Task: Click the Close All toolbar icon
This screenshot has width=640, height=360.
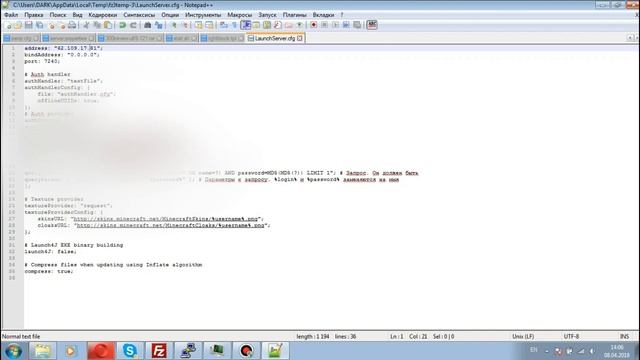Action: click(x=62, y=25)
